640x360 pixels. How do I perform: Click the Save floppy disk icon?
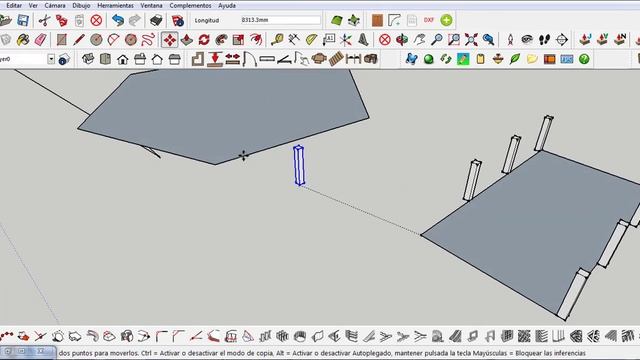click(x=23, y=20)
